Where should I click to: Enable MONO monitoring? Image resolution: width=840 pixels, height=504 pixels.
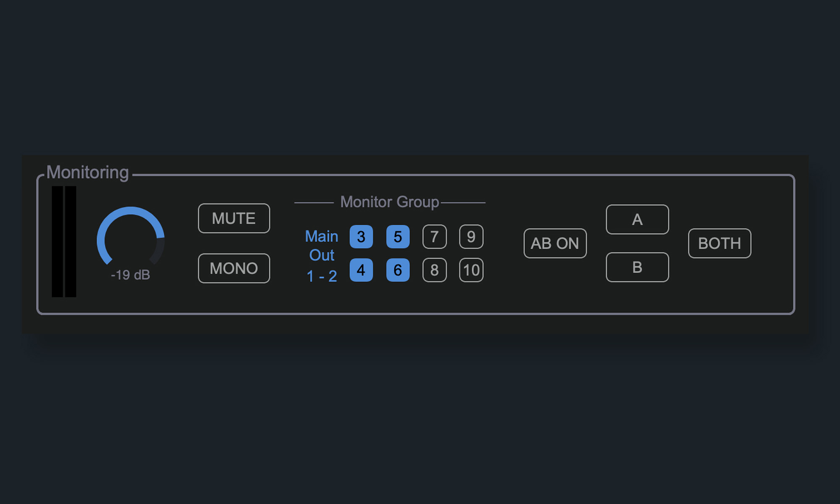tap(234, 268)
